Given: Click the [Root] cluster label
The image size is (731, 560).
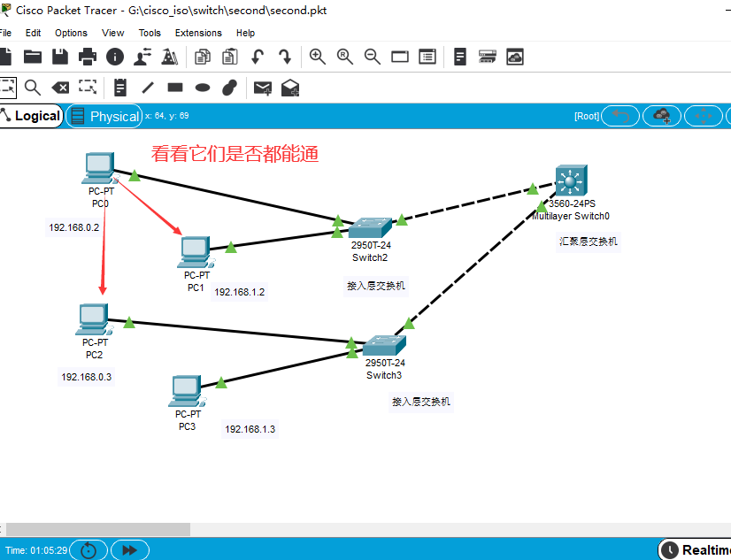Looking at the screenshot, I should [x=587, y=116].
